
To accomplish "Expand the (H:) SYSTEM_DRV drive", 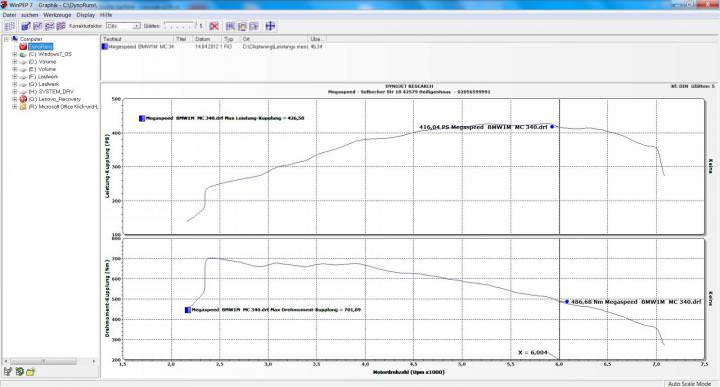I will click(15, 91).
